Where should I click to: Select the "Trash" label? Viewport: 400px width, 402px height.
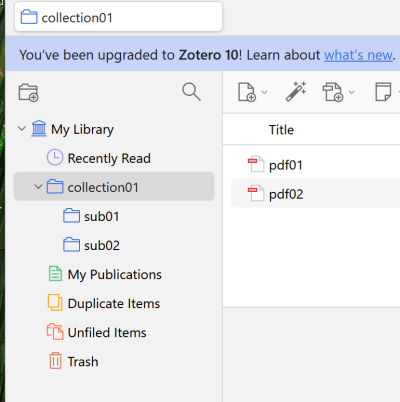click(83, 362)
